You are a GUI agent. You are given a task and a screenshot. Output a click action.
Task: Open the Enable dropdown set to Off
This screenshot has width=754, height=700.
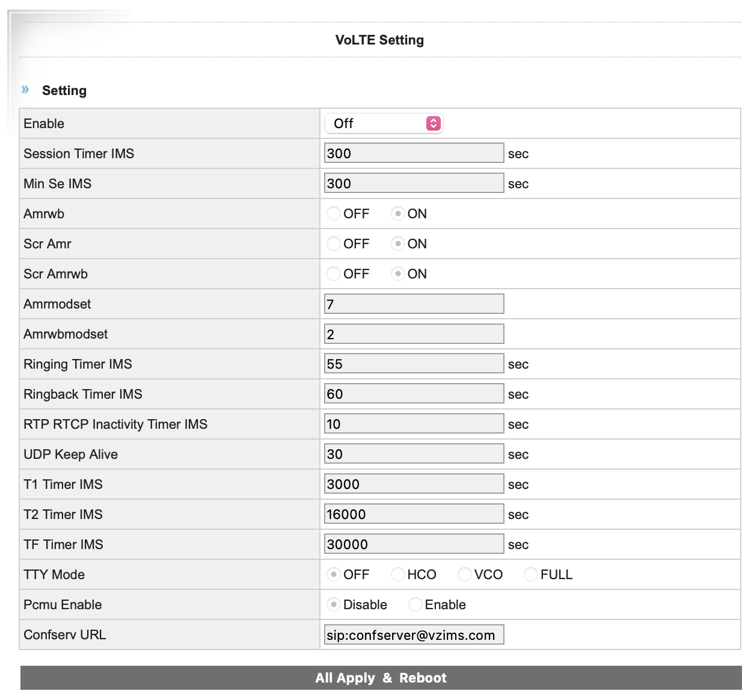pyautogui.click(x=384, y=123)
